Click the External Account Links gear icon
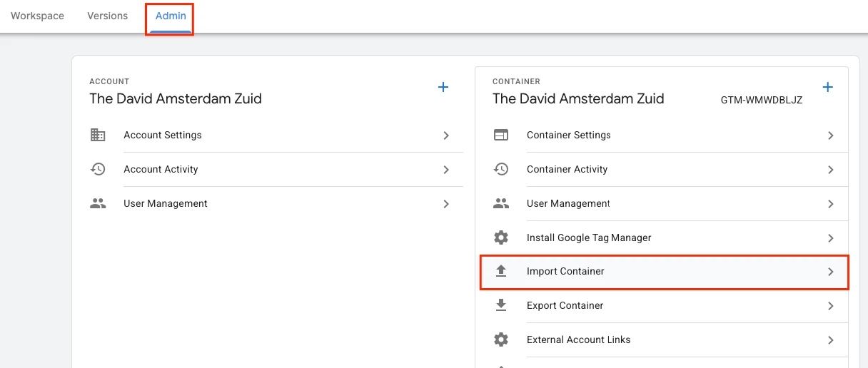The image size is (868, 368). [x=501, y=339]
